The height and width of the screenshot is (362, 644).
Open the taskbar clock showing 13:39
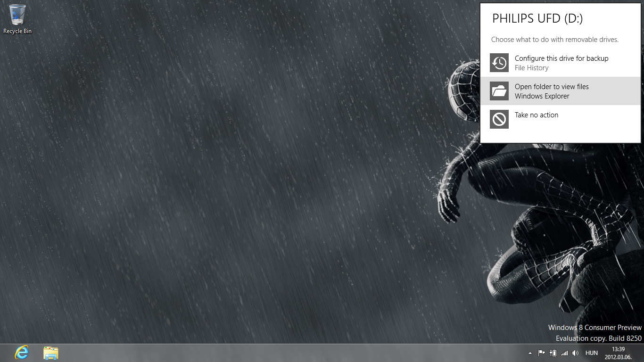pos(618,353)
